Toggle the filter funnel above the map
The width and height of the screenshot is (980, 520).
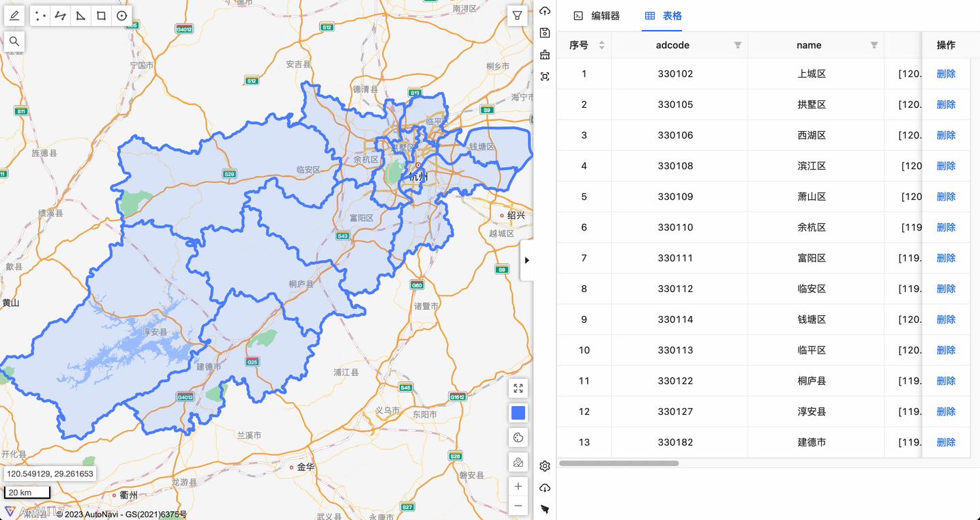(517, 14)
